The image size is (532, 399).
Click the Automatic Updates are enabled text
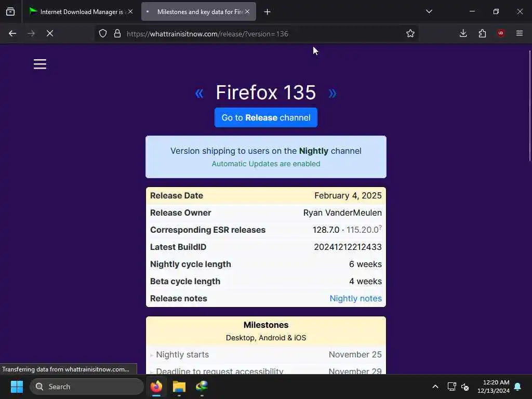[266, 164]
